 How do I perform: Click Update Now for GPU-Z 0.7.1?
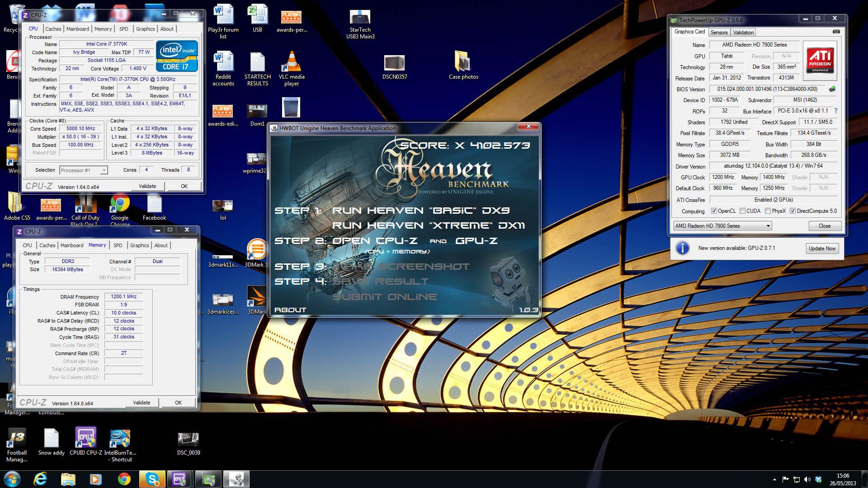coord(822,249)
